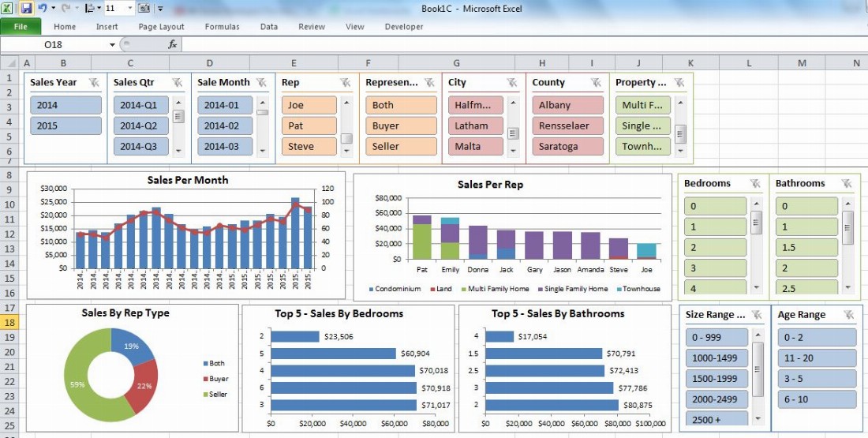Viewport: 868px width, 438px height.
Task: Open the sort icon dropdown arrow
Action: coord(99,9)
